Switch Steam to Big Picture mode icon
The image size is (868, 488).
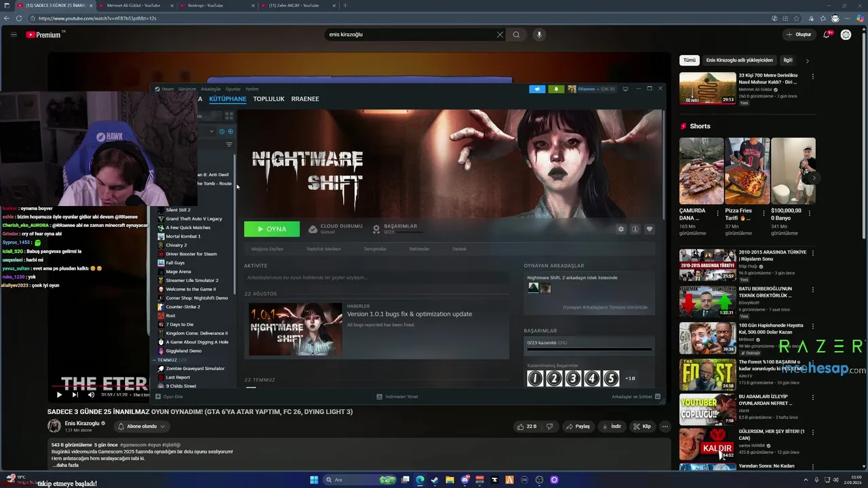(625, 89)
